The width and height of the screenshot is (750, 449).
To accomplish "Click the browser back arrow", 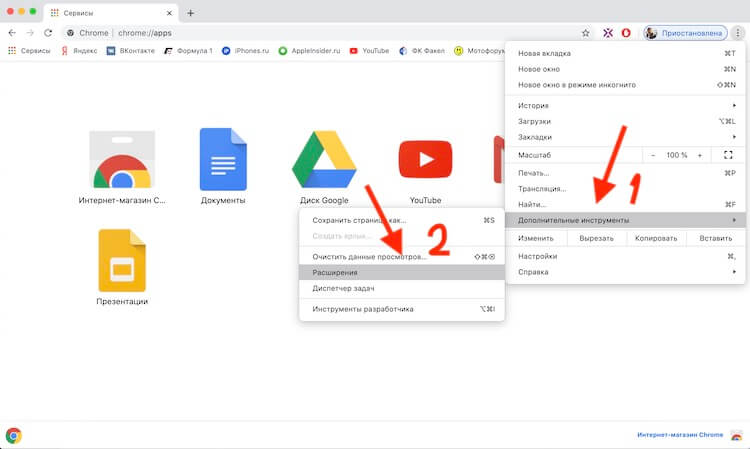I will point(12,33).
